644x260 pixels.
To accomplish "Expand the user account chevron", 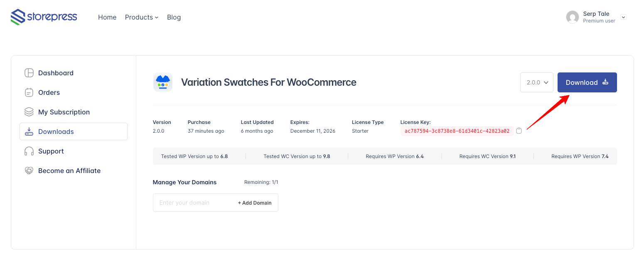I will tap(623, 17).
